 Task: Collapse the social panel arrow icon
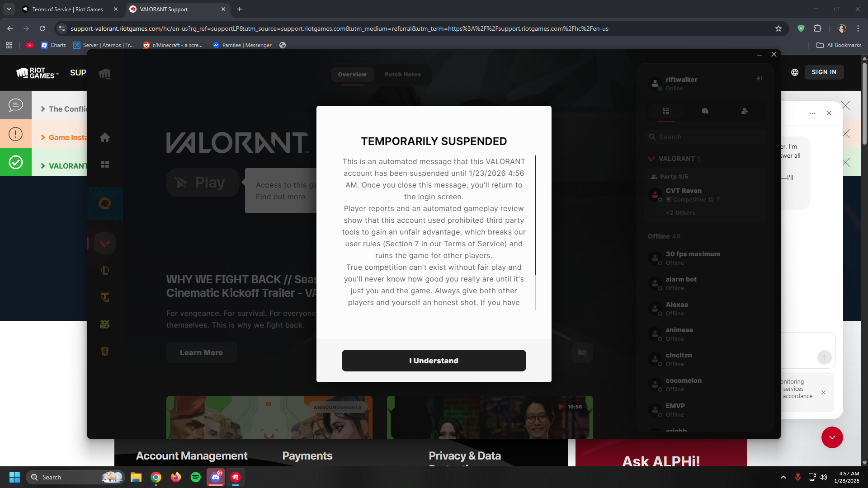pos(759,78)
